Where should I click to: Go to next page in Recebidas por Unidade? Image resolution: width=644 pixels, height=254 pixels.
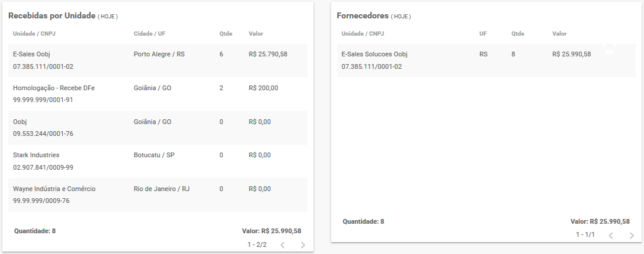click(x=303, y=245)
